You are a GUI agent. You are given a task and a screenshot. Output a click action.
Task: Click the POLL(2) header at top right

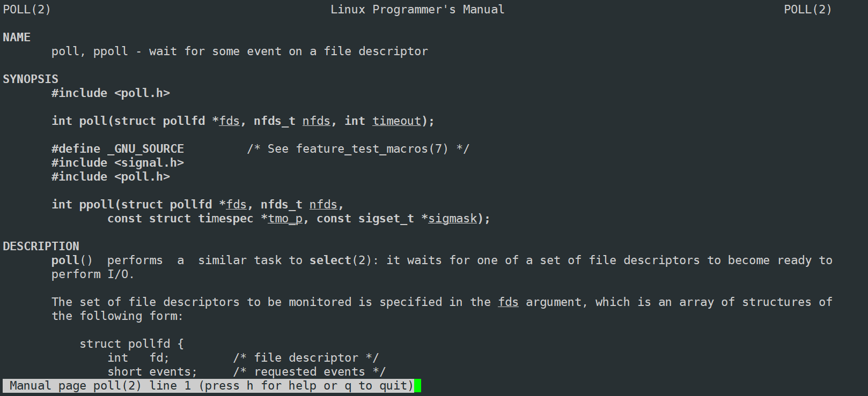808,10
